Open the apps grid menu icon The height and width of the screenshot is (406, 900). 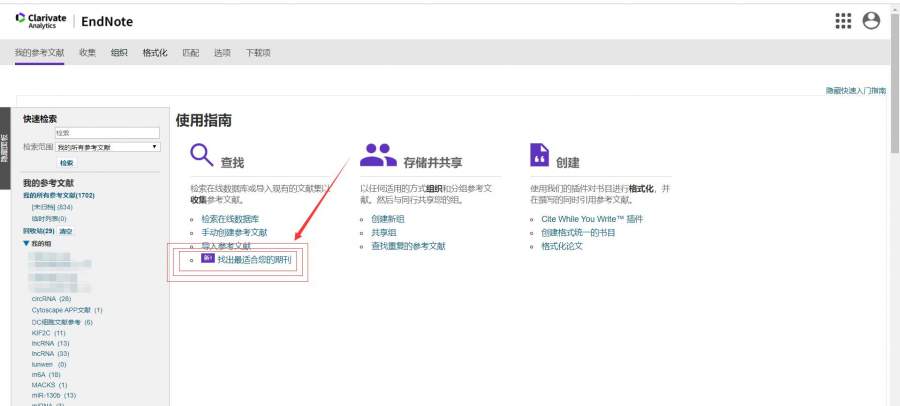(x=843, y=21)
